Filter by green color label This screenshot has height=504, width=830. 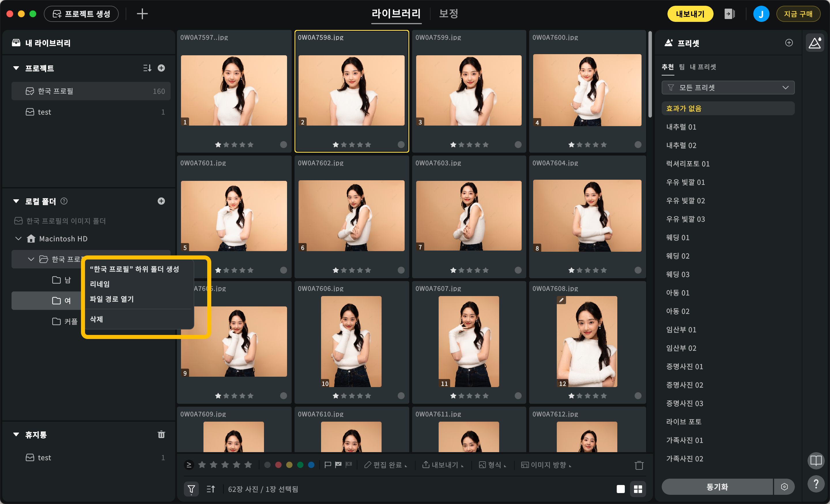coord(300,465)
